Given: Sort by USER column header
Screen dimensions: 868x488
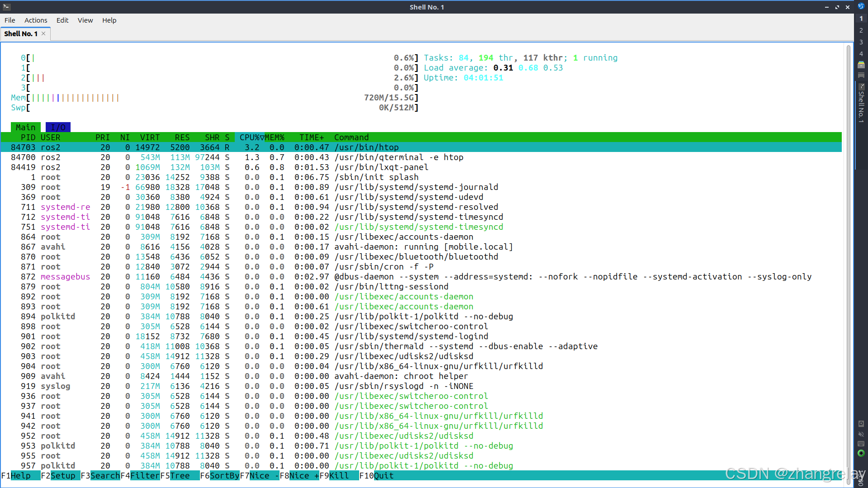Looking at the screenshot, I should (x=51, y=137).
